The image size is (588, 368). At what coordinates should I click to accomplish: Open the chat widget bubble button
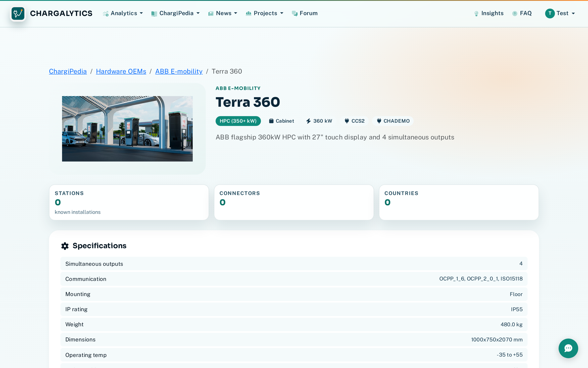[x=568, y=348]
